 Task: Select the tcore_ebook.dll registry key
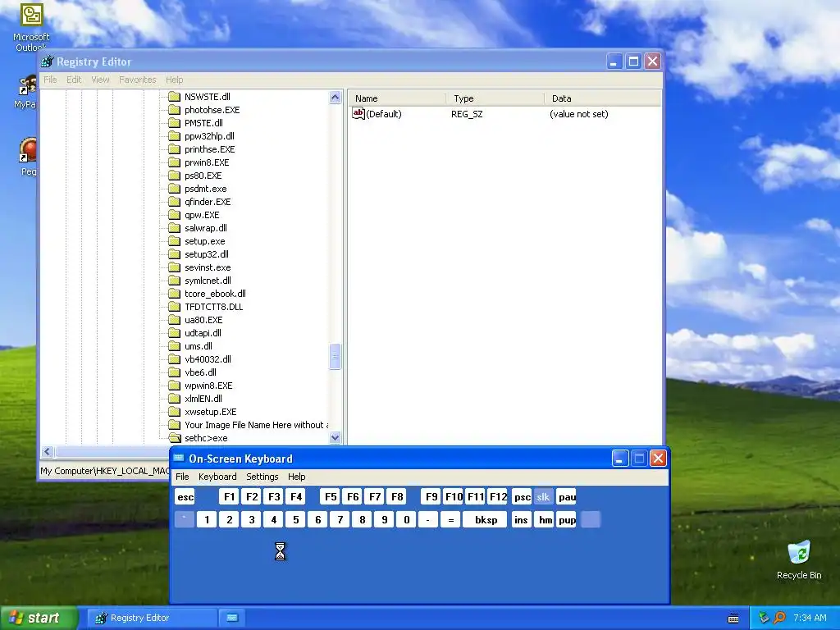(x=215, y=294)
